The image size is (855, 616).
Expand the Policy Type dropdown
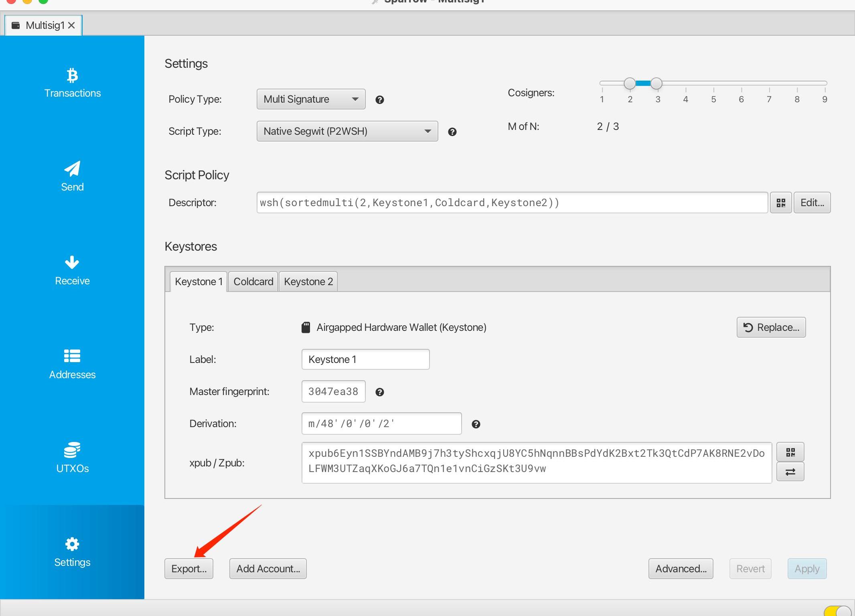[x=311, y=99]
